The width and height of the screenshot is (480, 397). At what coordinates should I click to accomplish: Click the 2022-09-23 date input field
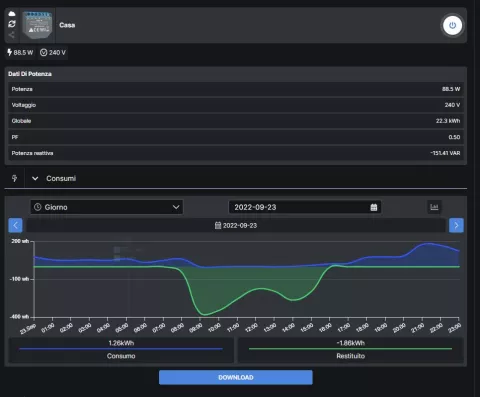coord(305,207)
